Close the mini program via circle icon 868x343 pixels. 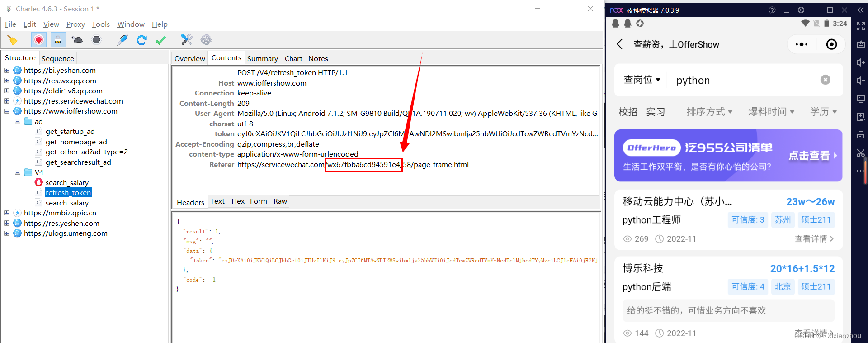831,44
